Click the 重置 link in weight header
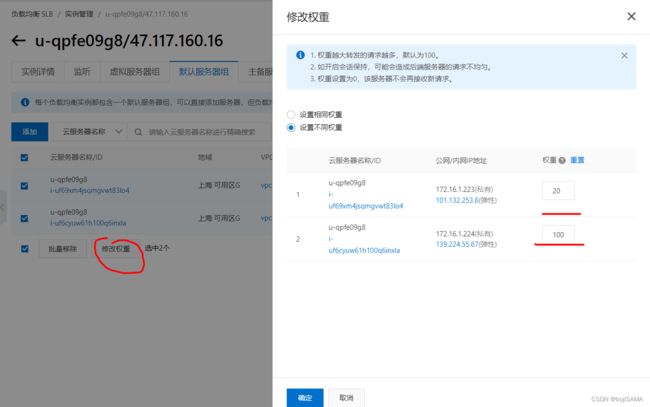The height and width of the screenshot is (407, 650). point(577,160)
